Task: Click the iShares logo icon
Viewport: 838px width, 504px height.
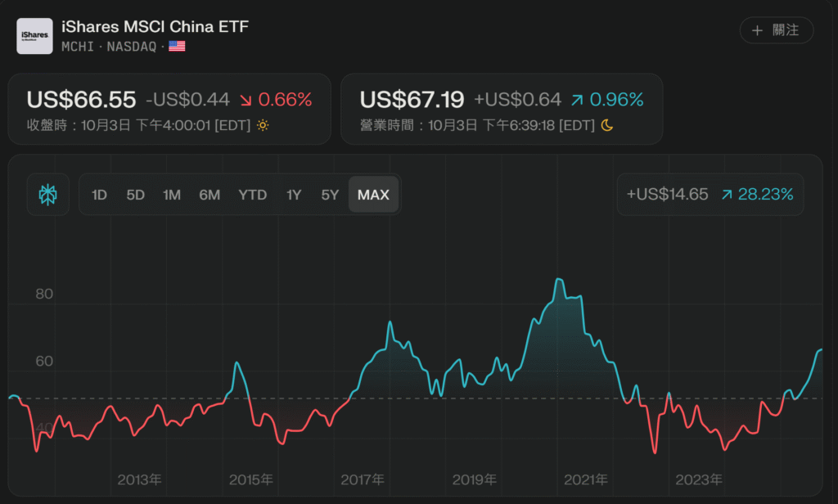Action: (x=34, y=36)
